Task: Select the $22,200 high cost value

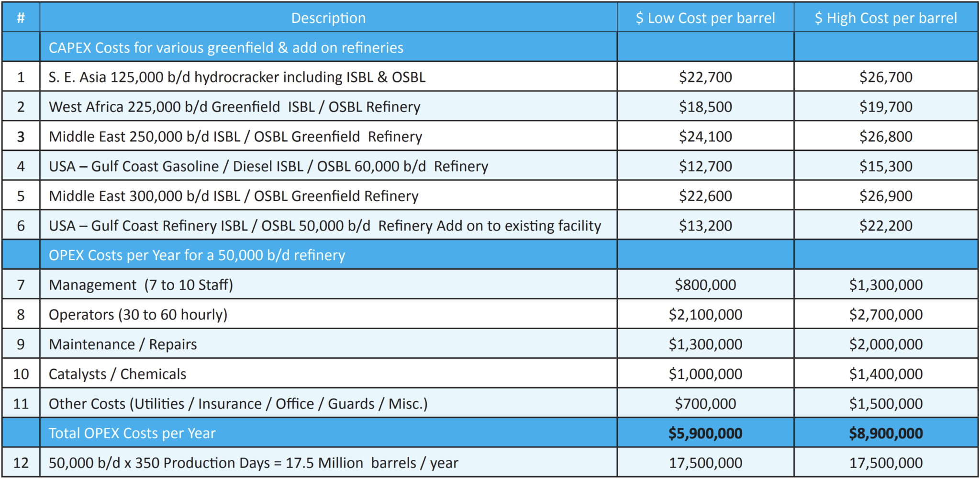Action: [x=885, y=225]
